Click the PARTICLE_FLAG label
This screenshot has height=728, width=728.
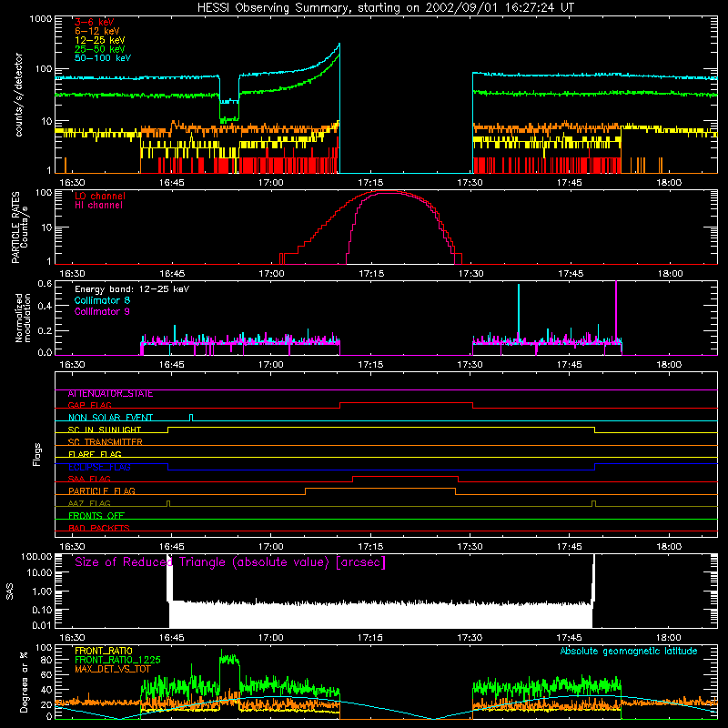(x=102, y=491)
